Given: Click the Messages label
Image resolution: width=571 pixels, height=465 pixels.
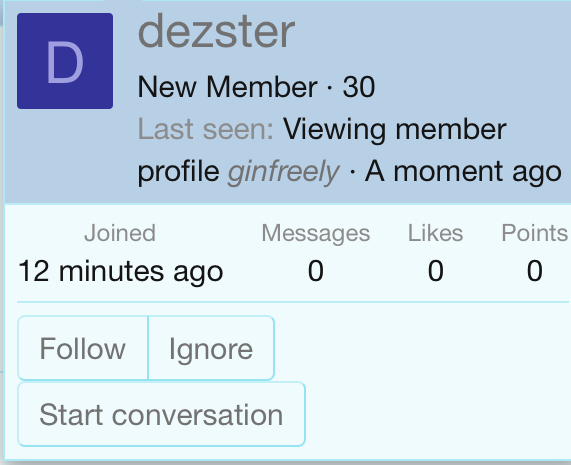Looking at the screenshot, I should 316,233.
